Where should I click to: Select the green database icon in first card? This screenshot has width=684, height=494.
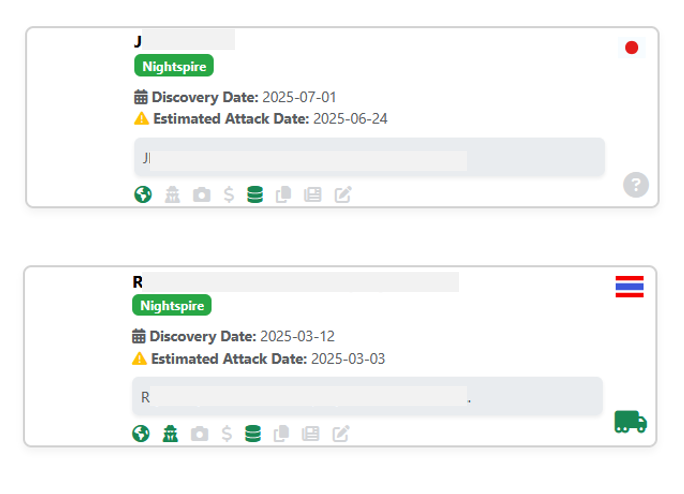(x=255, y=195)
